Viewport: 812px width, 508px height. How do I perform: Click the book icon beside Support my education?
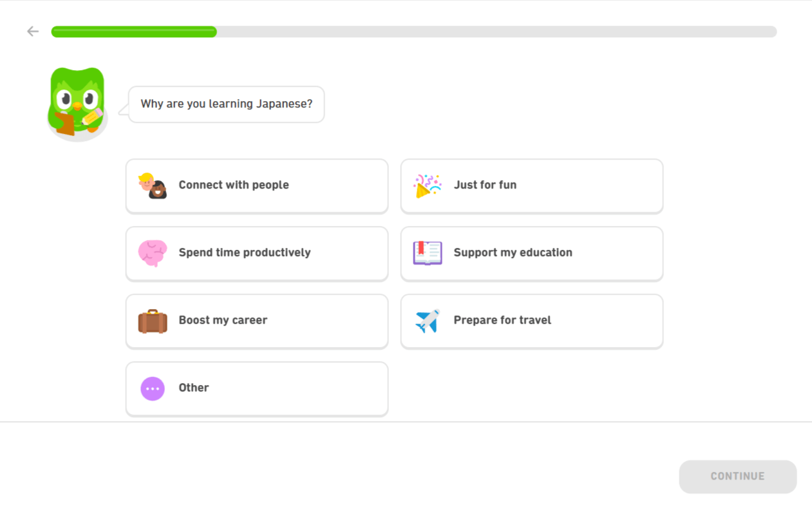[x=427, y=254]
